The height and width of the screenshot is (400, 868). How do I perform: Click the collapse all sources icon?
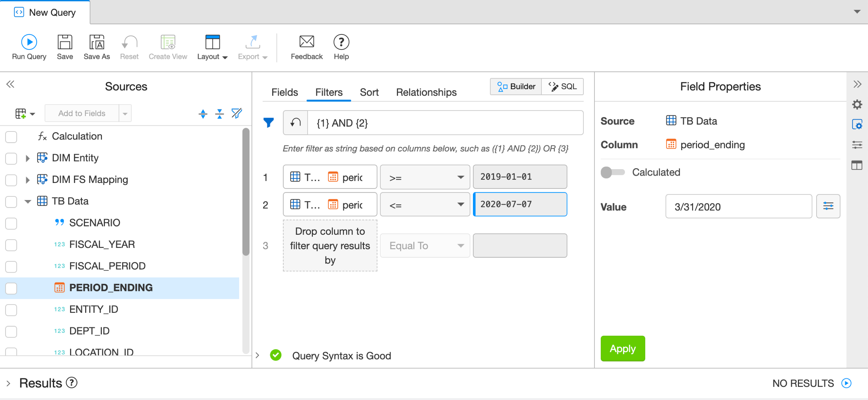tap(220, 114)
